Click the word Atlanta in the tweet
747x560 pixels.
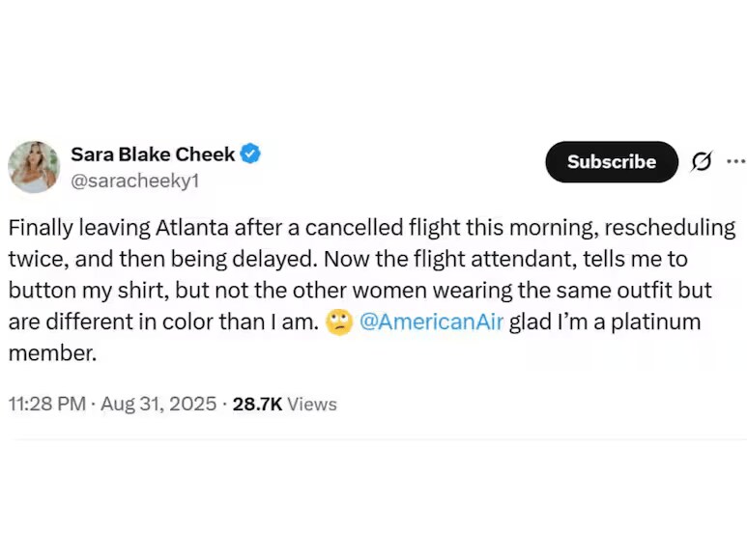coord(187,229)
